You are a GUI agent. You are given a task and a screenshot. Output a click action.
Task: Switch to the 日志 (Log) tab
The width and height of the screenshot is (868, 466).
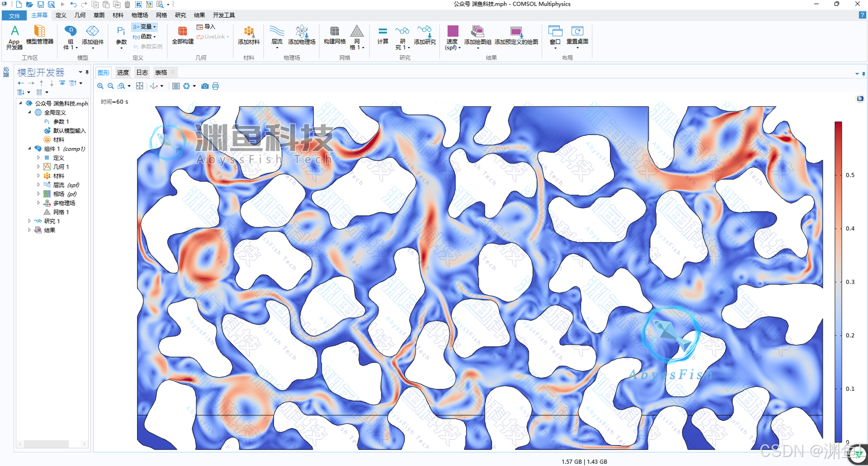pos(142,73)
